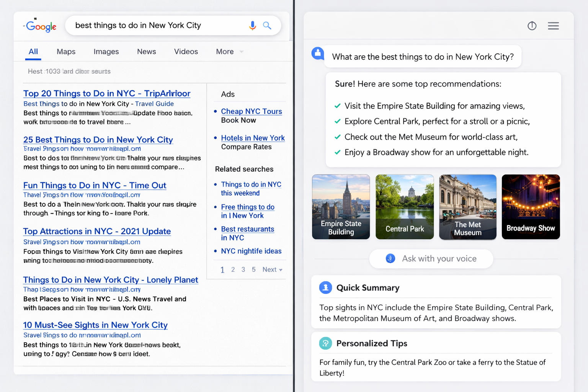Go to results page 5

coord(253,269)
